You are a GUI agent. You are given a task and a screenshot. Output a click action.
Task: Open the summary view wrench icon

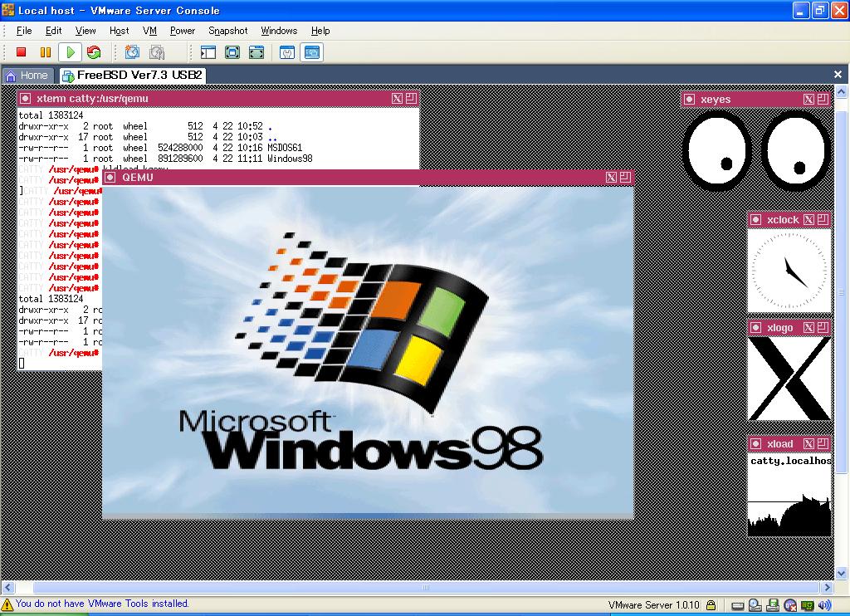[x=286, y=52]
